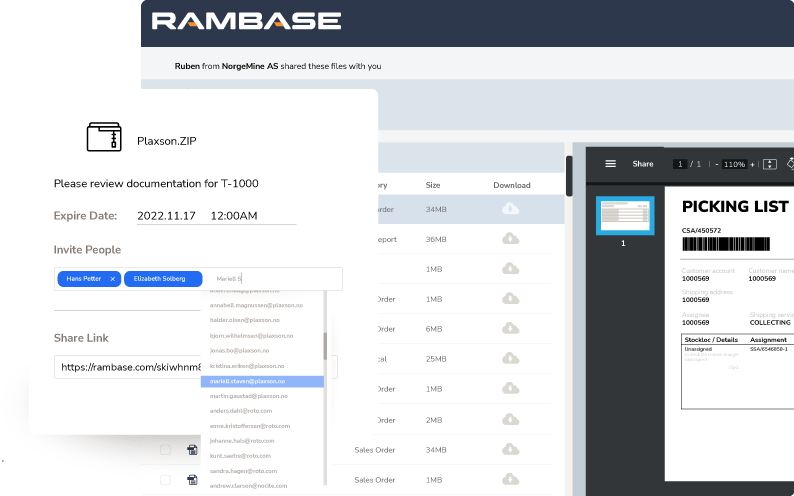794x496 pixels.
Task: Click the expire time 12:00AM
Action: tap(234, 216)
